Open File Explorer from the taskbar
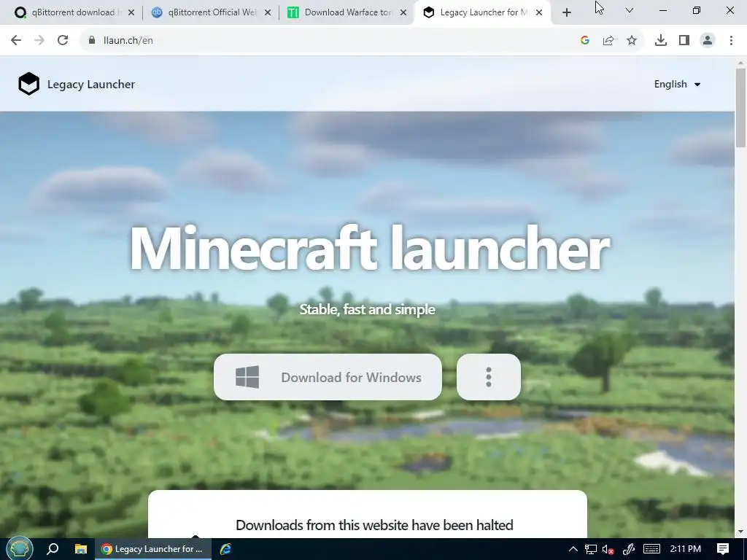Image resolution: width=747 pixels, height=560 pixels. [81, 549]
